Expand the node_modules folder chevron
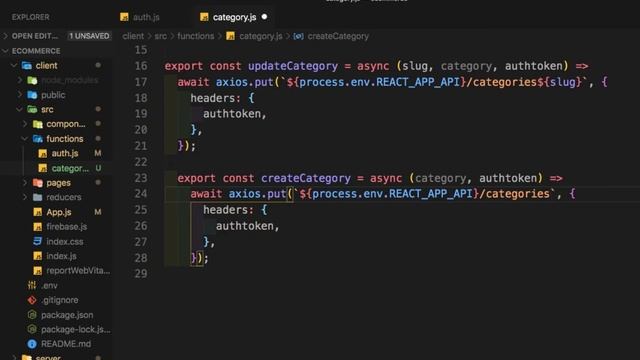Image resolution: width=640 pixels, height=360 pixels. pyautogui.click(x=19, y=80)
